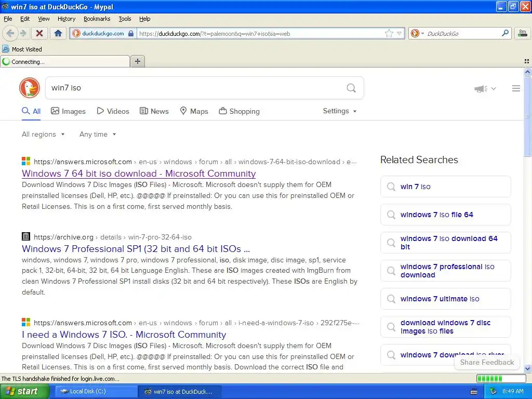Open a new tab with plus button
The width and height of the screenshot is (532, 399).
pyautogui.click(x=137, y=61)
